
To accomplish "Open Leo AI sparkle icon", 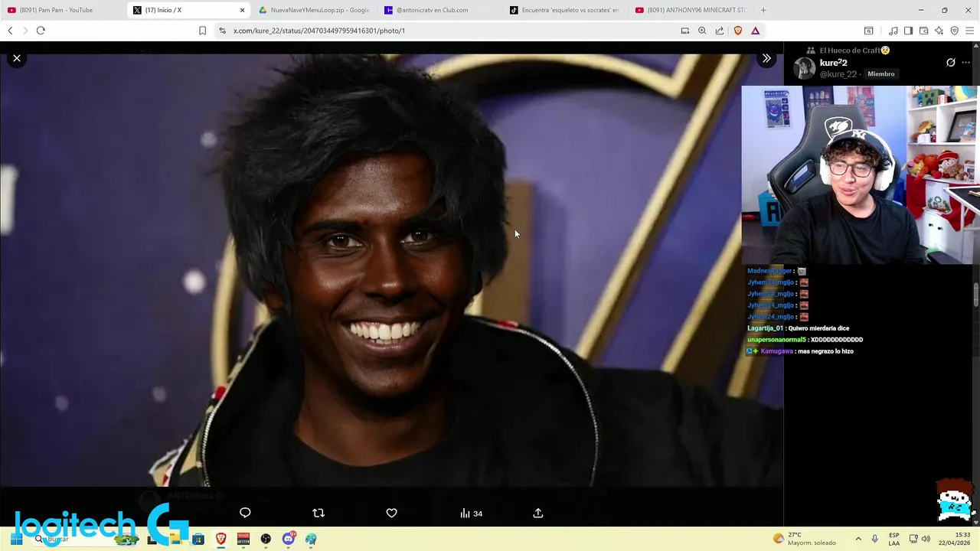I will (939, 31).
